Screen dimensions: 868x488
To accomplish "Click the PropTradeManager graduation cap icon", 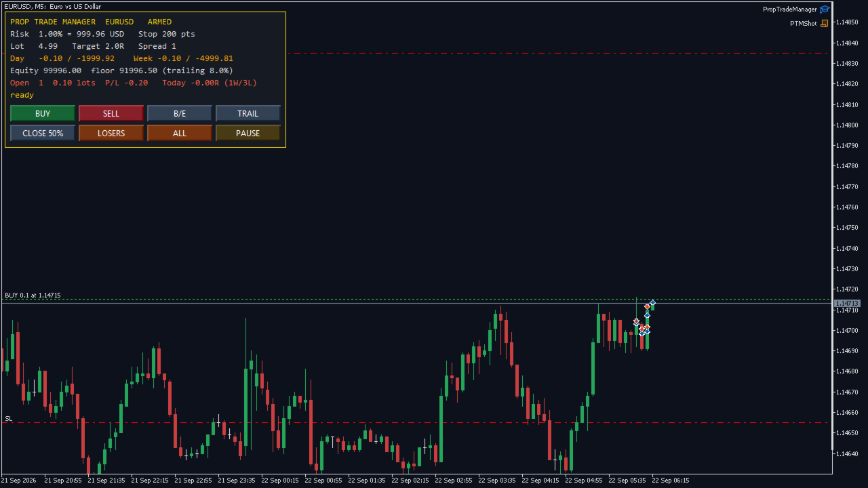I will tap(825, 9).
